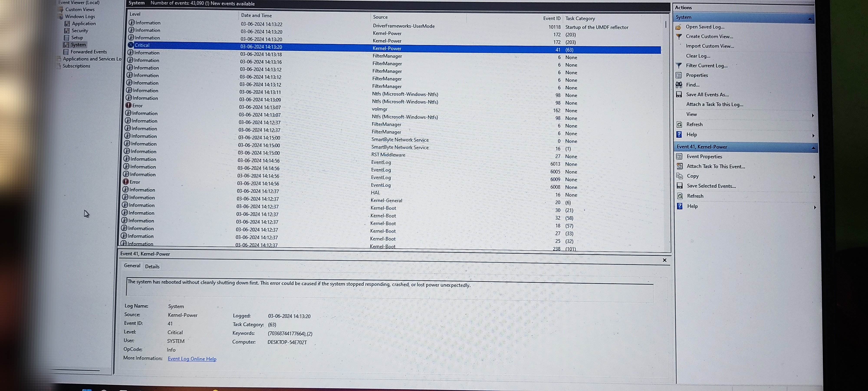This screenshot has height=391, width=868.
Task: Collapse the System actions section arrow
Action: point(810,19)
